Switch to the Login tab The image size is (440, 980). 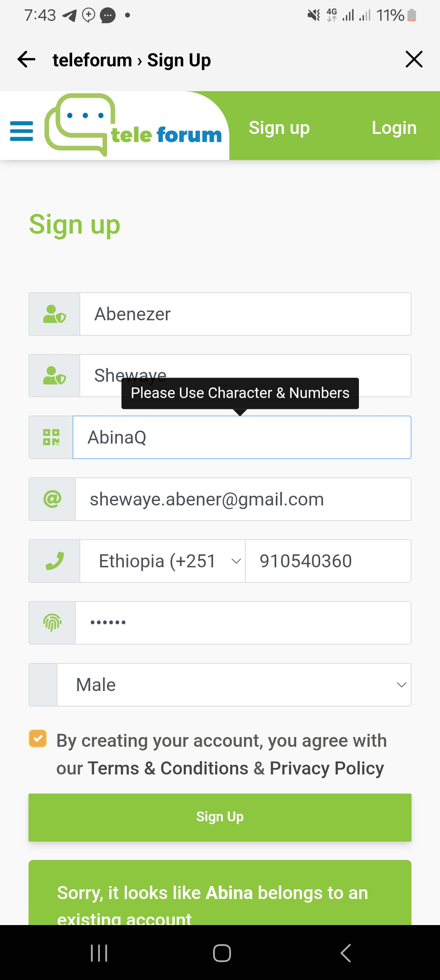(x=394, y=128)
